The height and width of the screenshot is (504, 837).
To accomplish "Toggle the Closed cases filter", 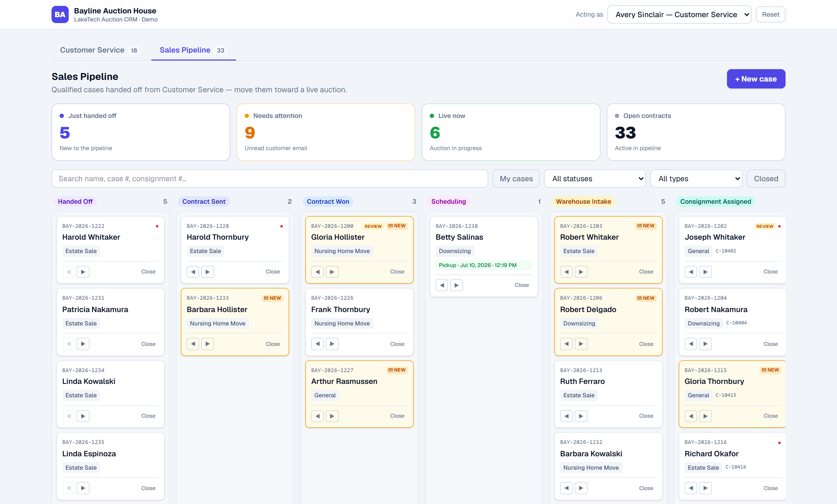I will tap(766, 179).
